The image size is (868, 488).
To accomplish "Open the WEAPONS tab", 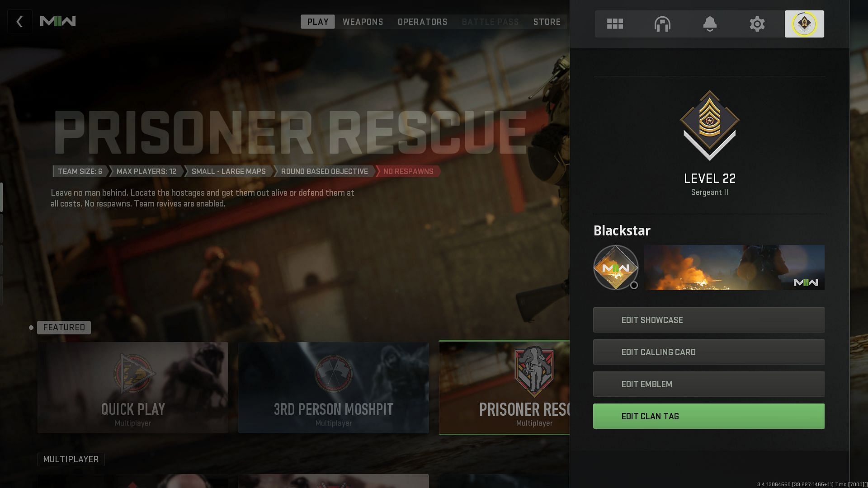I will click(x=363, y=21).
